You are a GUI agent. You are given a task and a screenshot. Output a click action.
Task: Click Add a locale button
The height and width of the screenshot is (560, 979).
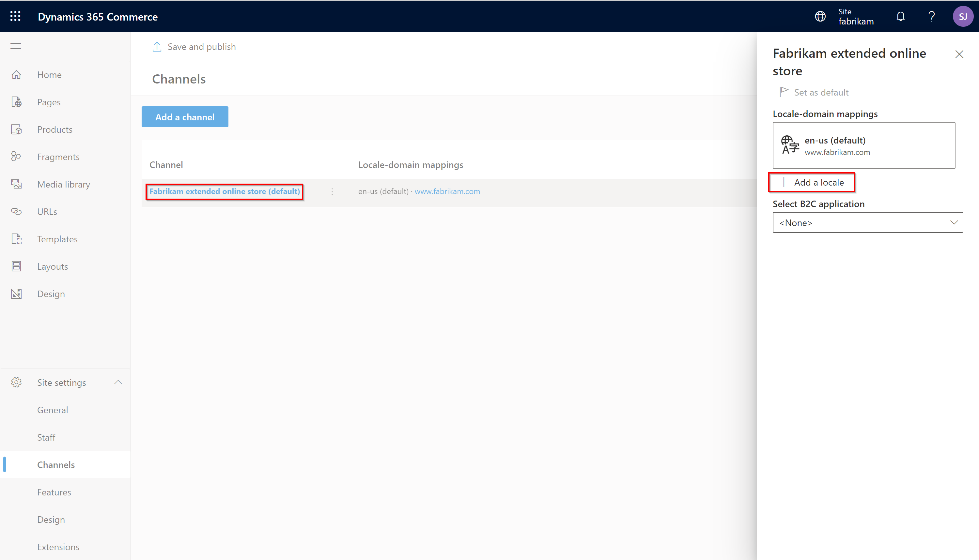pos(812,182)
